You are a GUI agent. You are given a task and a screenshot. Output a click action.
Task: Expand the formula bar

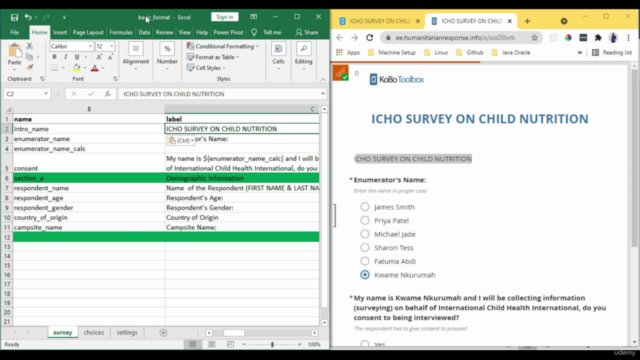(323, 94)
